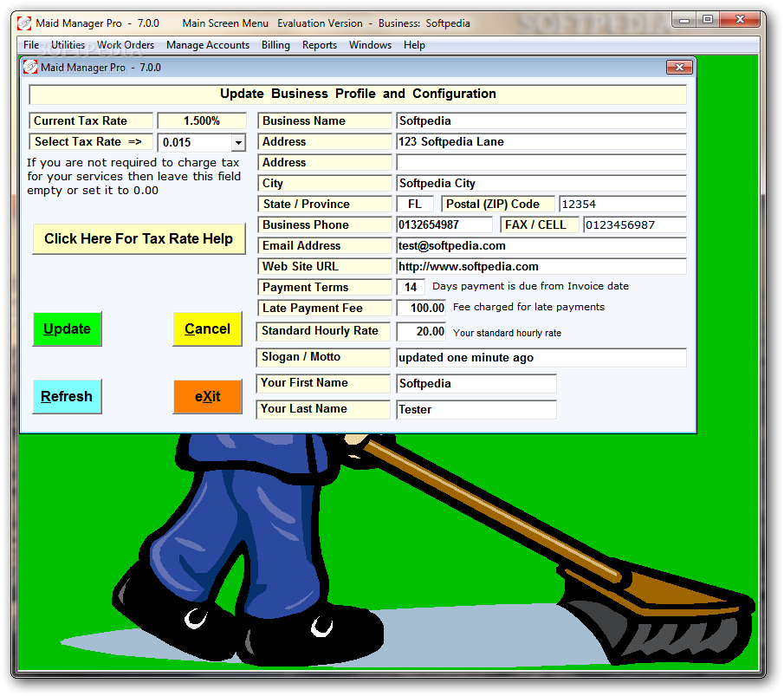
Task: Click the Your First Name field
Action: pos(476,384)
